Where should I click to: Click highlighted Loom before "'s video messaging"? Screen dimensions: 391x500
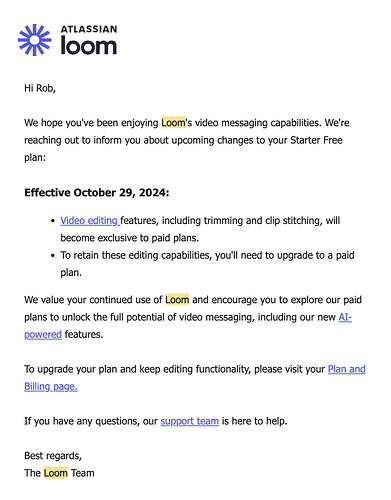[173, 123]
